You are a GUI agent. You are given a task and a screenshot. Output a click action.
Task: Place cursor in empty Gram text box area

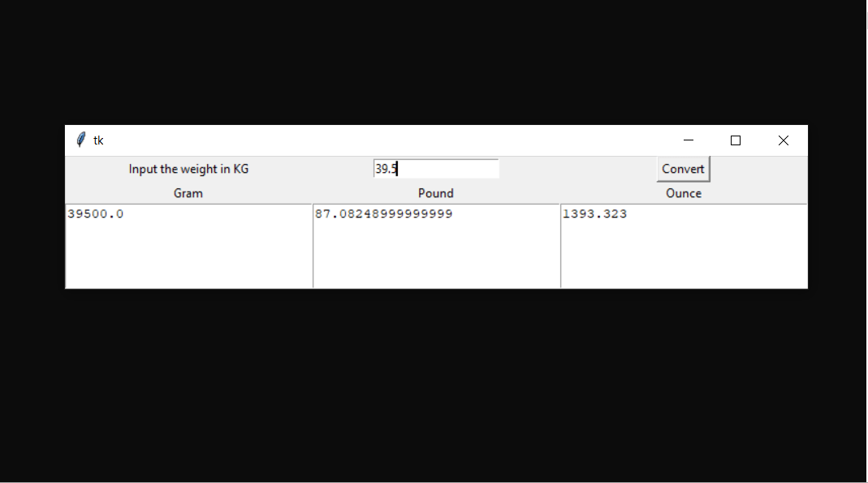point(188,255)
